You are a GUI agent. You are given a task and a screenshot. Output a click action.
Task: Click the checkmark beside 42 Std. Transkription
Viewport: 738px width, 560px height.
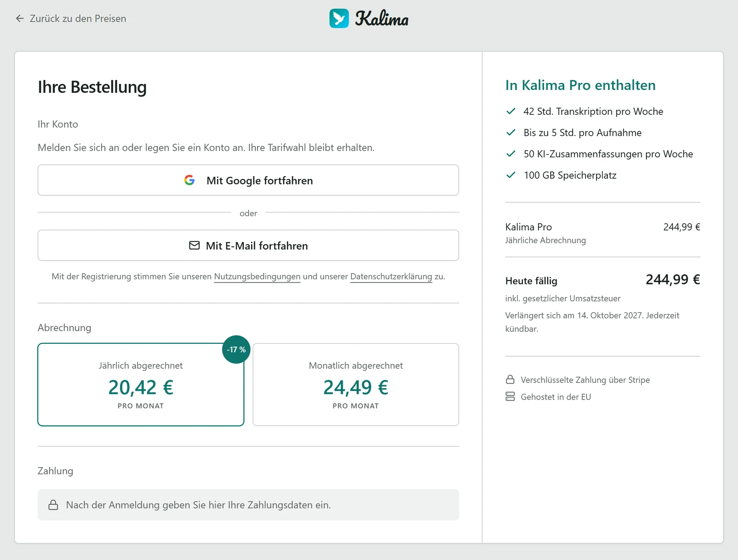(x=511, y=111)
